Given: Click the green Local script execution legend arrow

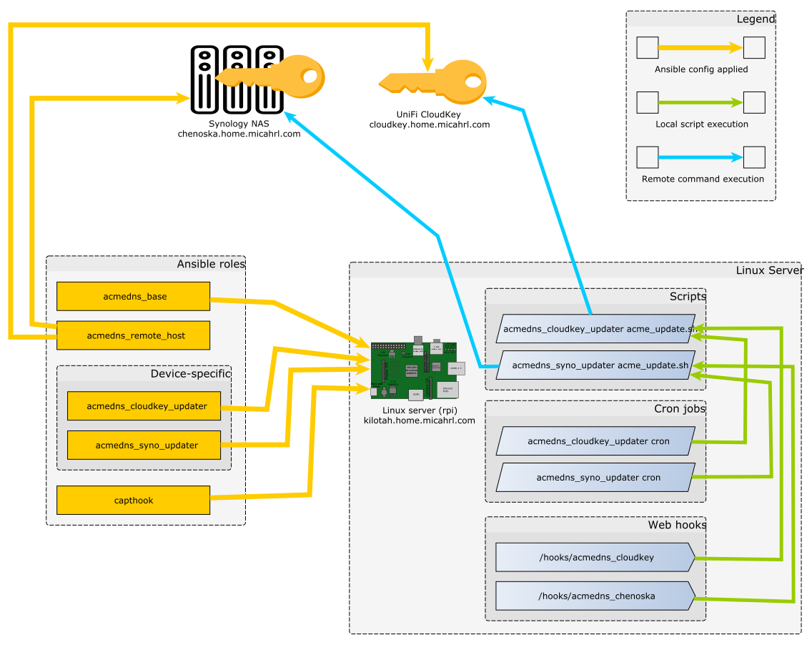Looking at the screenshot, I should pyautogui.click(x=700, y=103).
